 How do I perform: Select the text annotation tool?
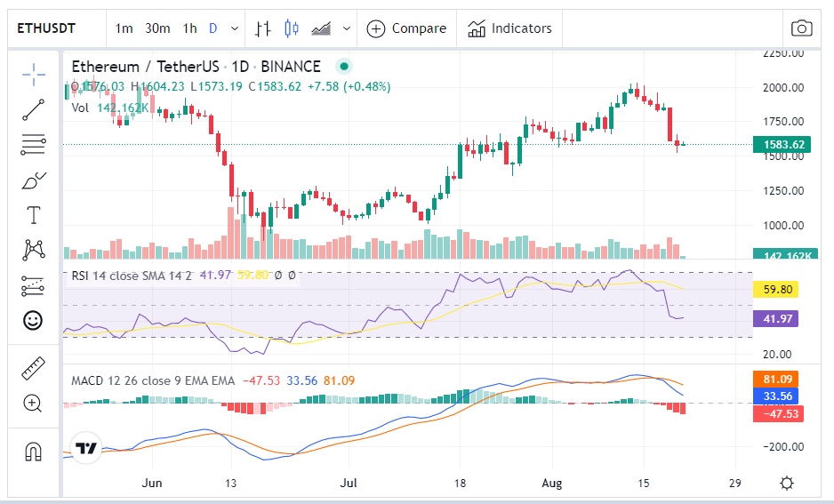[x=34, y=215]
